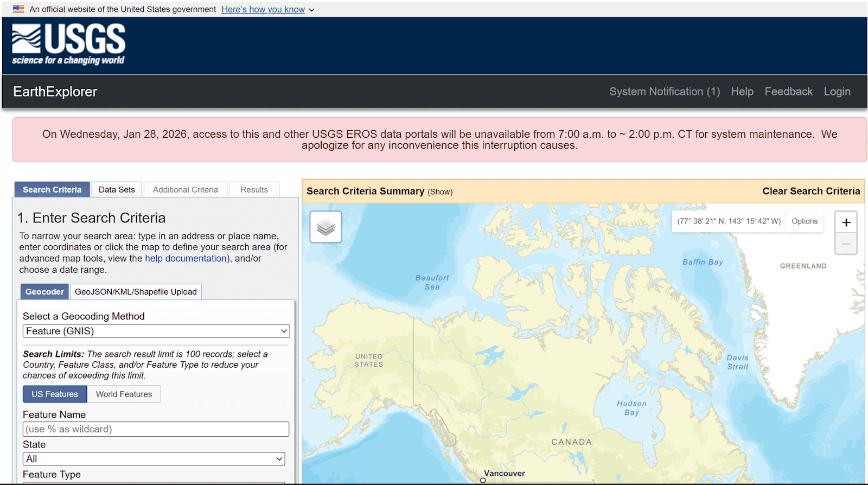Open the map Options button

click(804, 221)
